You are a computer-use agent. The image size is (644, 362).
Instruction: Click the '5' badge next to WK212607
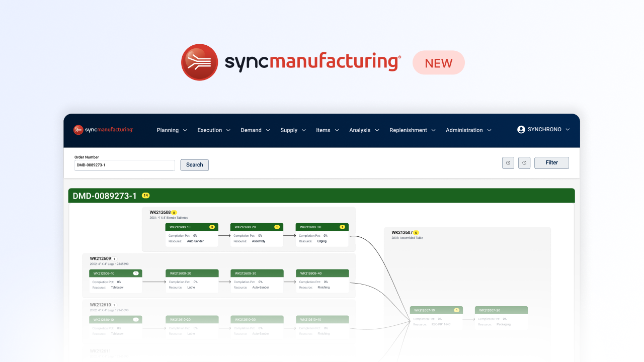click(416, 232)
